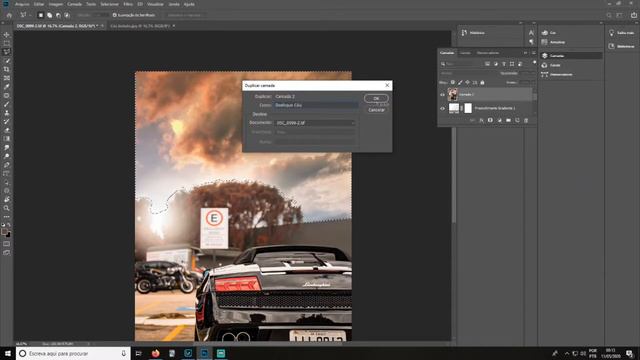Image resolution: width=640 pixels, height=360 pixels.
Task: Open the Camada menu
Action: (74, 4)
